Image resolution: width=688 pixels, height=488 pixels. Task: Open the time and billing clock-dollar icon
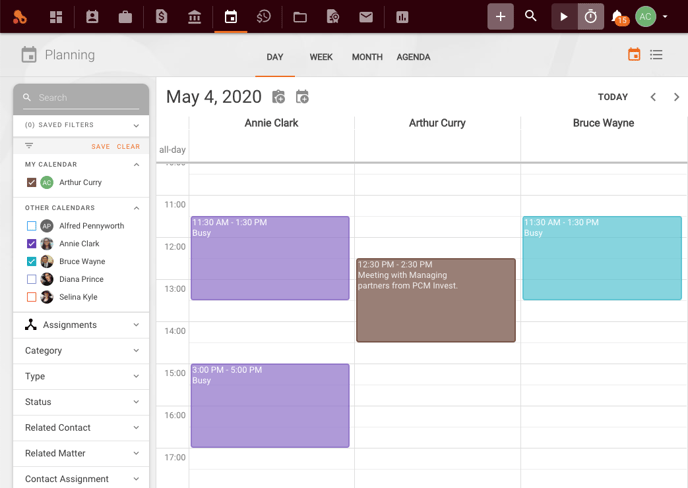pos(263,17)
